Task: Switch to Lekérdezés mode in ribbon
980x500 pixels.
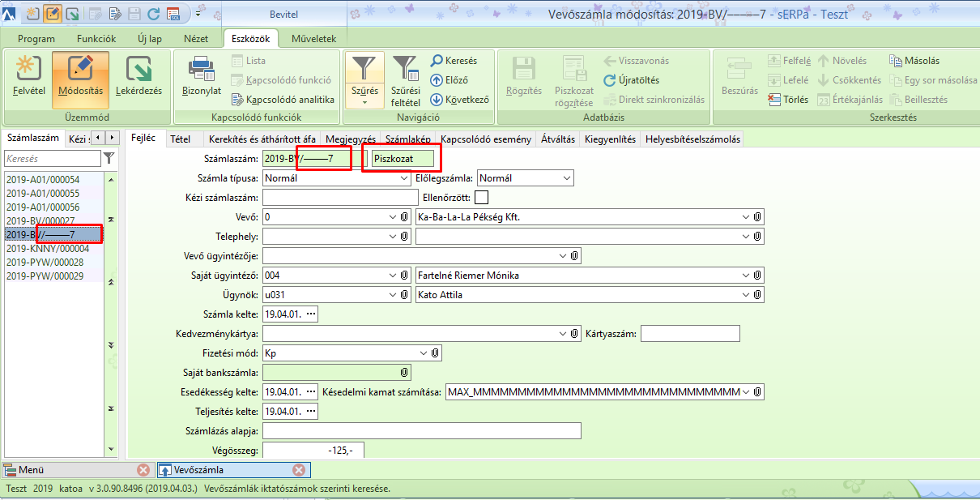Action: pyautogui.click(x=138, y=79)
